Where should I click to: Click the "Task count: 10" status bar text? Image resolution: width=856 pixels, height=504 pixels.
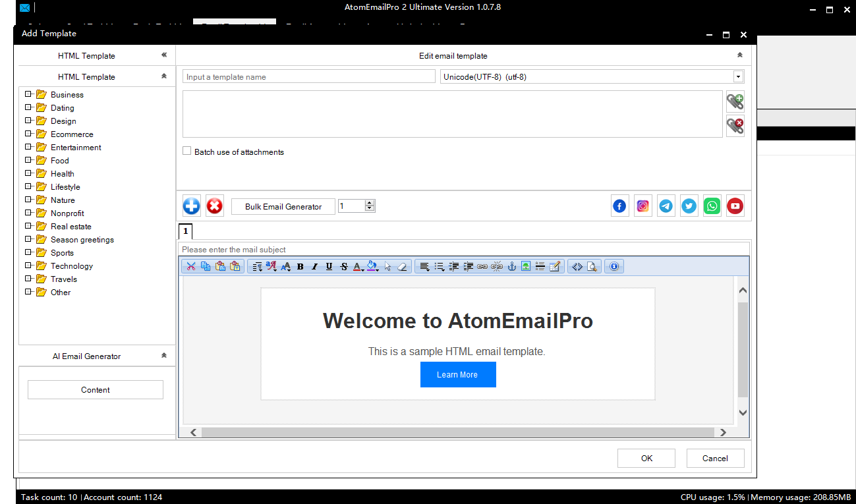[x=49, y=497]
